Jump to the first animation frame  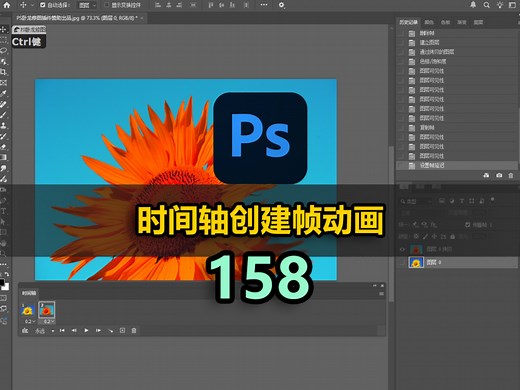[62, 330]
